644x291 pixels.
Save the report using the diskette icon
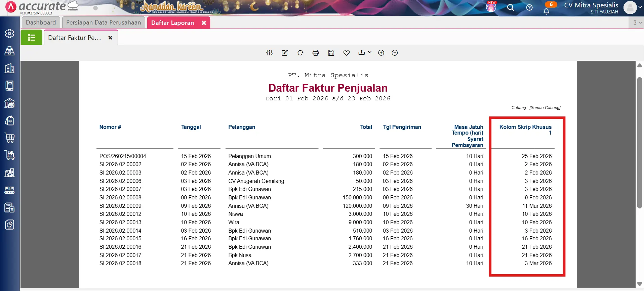331,53
